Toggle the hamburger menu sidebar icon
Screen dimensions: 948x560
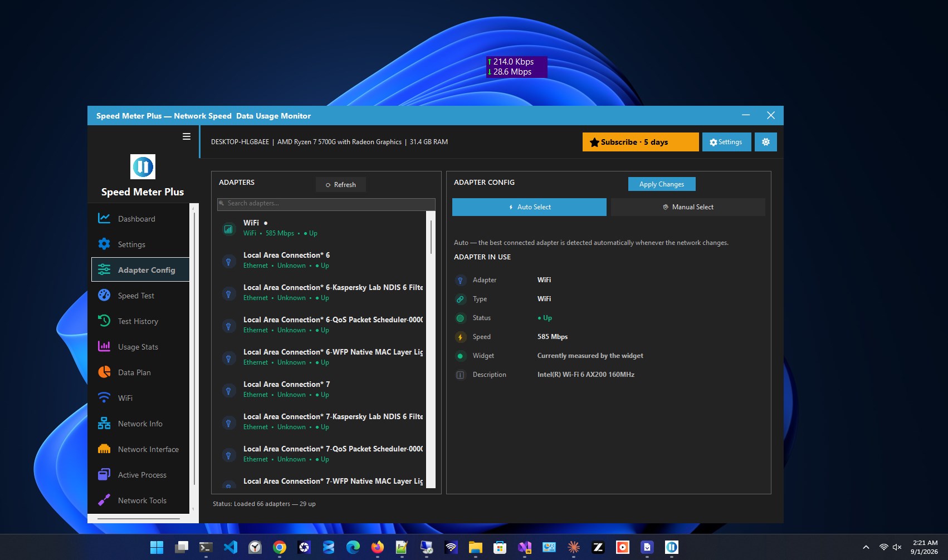click(x=187, y=136)
